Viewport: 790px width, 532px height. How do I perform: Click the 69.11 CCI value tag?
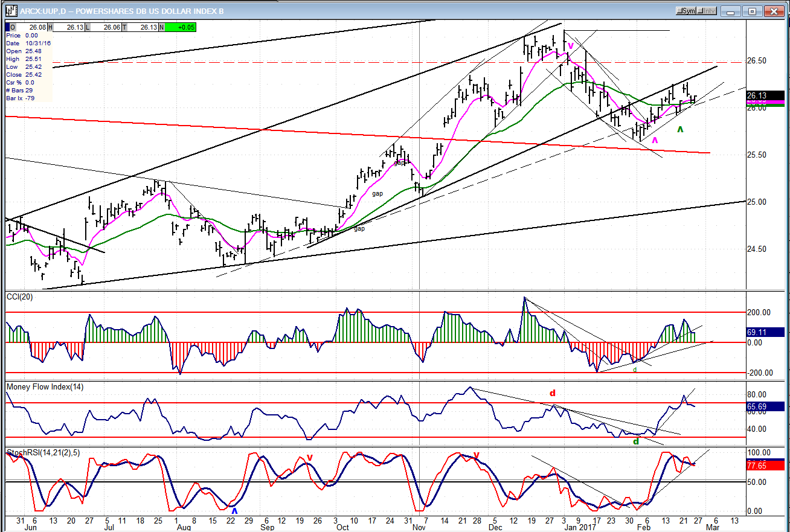click(x=766, y=332)
